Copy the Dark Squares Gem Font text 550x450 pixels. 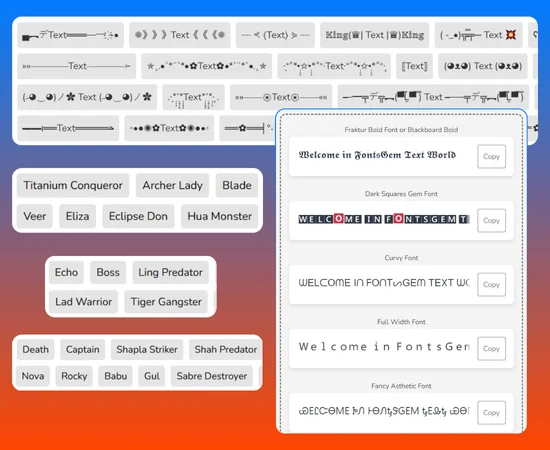click(x=491, y=221)
